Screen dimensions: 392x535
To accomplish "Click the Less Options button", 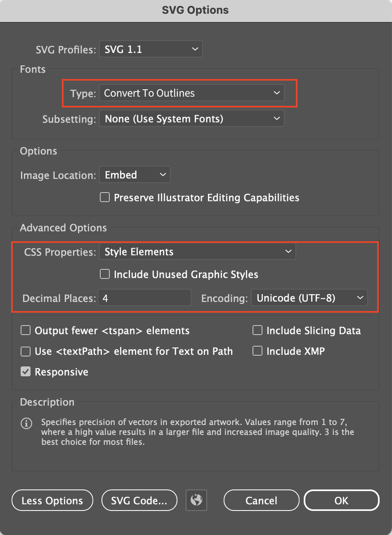I will (52, 500).
